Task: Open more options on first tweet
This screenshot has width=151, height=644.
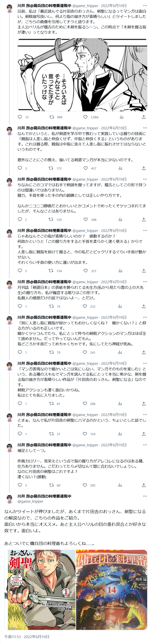Action: [145, 5]
